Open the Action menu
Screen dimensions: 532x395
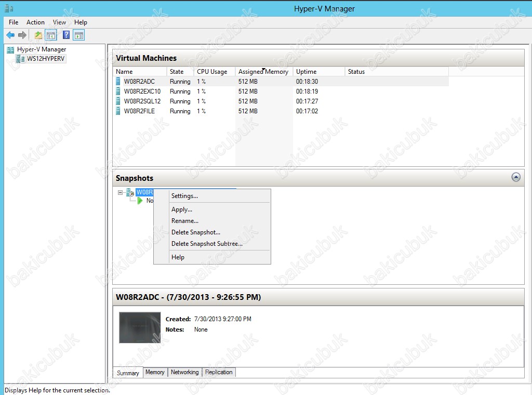pyautogui.click(x=36, y=22)
